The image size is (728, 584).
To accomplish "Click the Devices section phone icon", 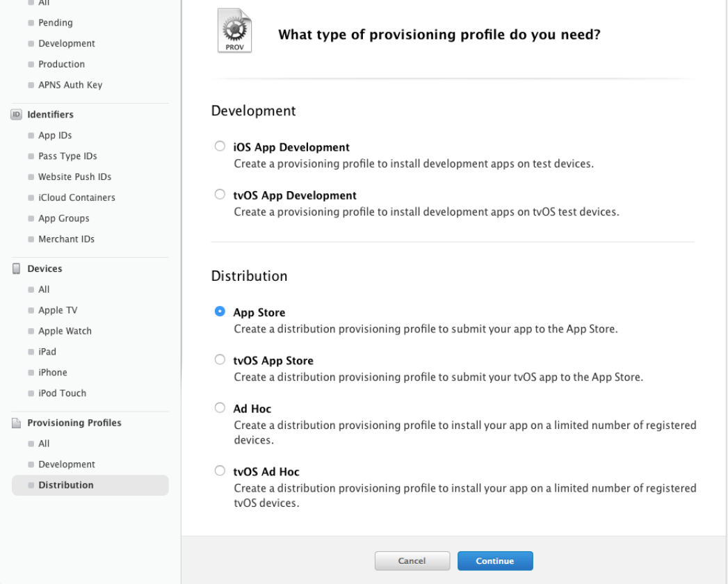I will point(16,269).
